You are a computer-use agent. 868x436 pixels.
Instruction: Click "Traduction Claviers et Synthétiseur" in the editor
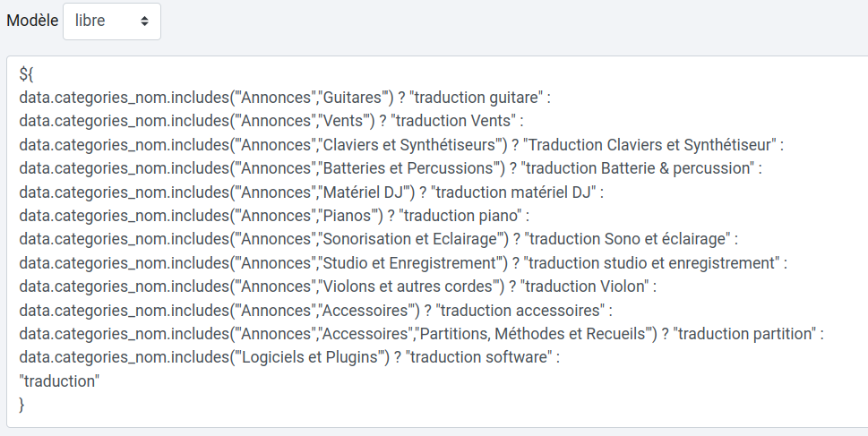[x=652, y=144]
